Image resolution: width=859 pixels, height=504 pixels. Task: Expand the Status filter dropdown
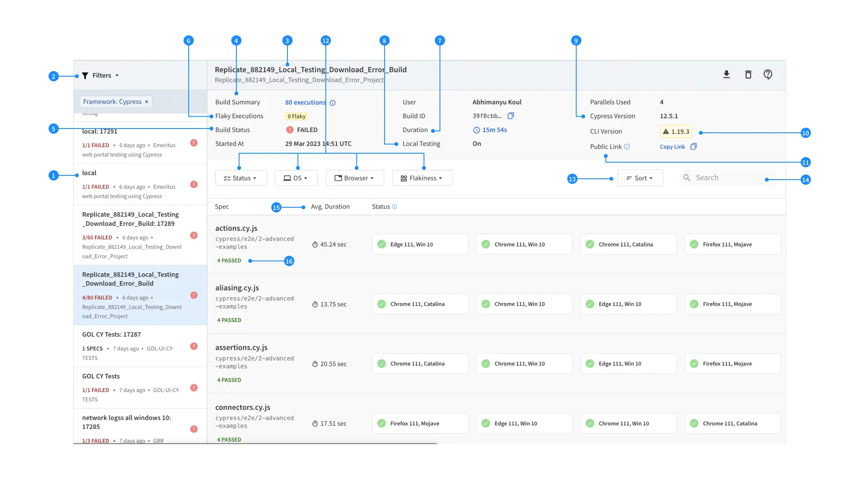(x=241, y=178)
